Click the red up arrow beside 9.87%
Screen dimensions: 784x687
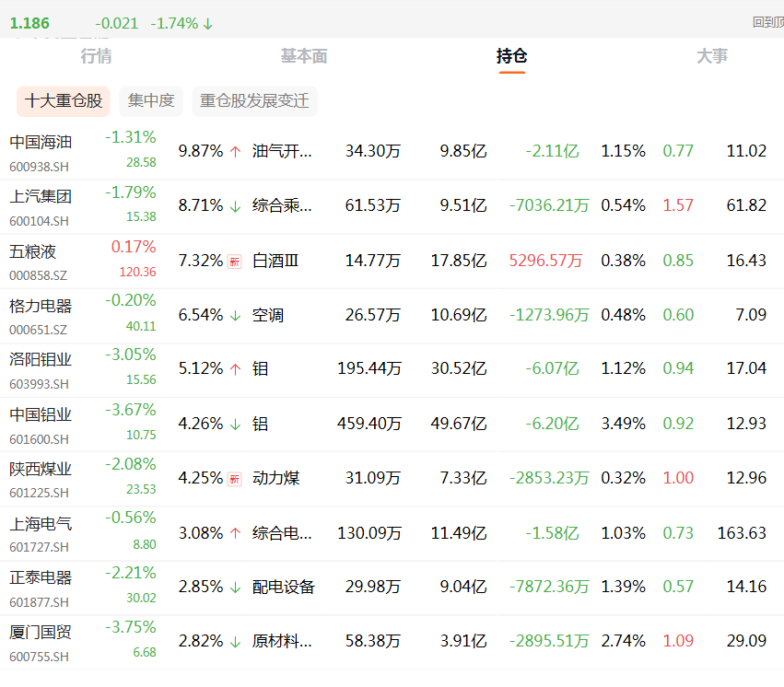236,151
